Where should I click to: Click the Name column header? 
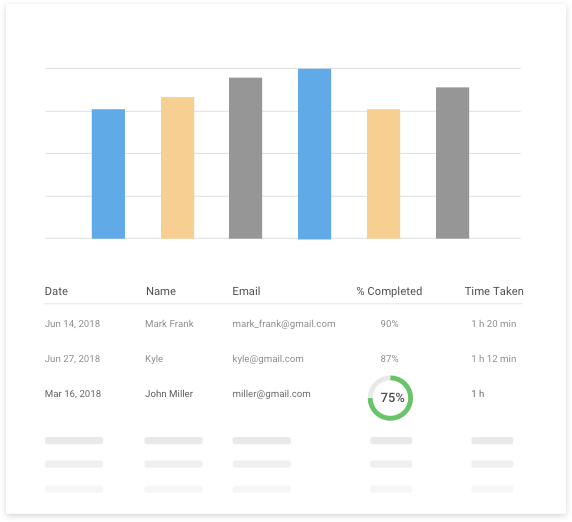[161, 291]
